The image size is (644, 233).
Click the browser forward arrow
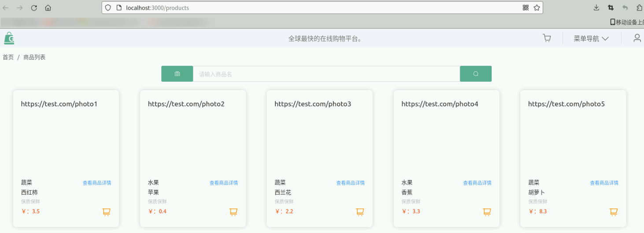click(19, 8)
